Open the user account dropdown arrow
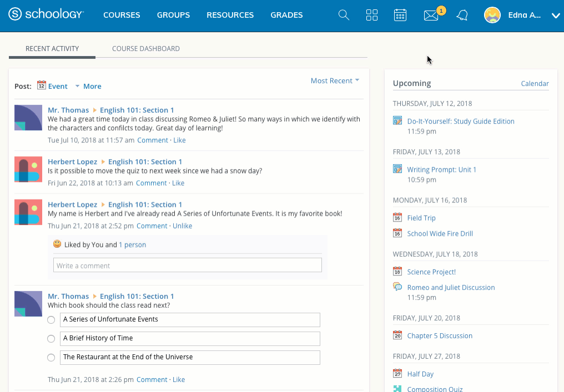 556,16
